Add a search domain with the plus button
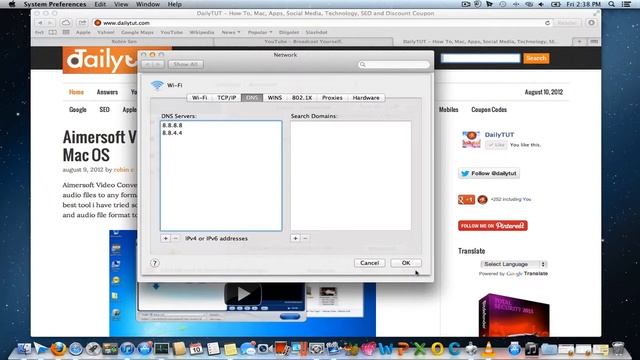The height and width of the screenshot is (360, 640). 295,238
